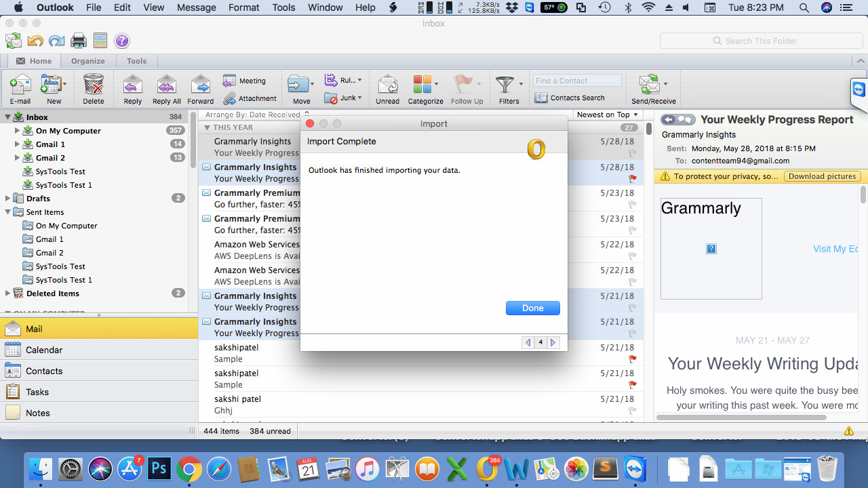
Task: Toggle flag on sakshipatel Sample message first row
Action: click(633, 359)
